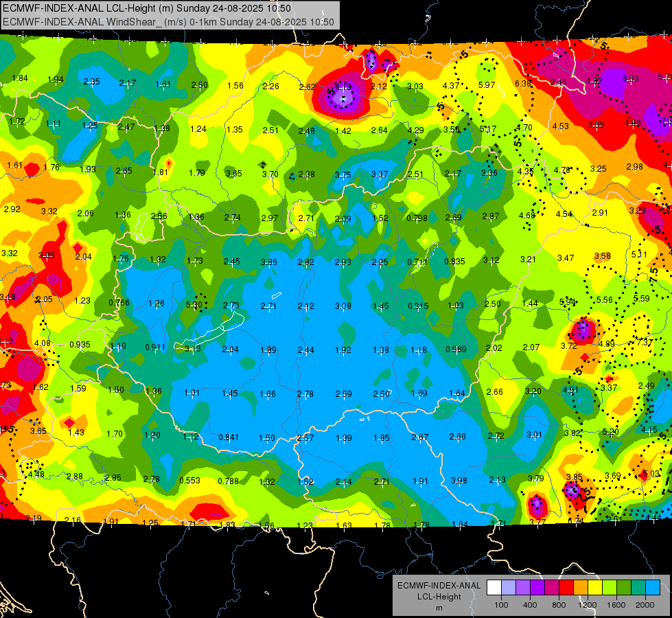Click the wind shear value 5.30

[194, 304]
